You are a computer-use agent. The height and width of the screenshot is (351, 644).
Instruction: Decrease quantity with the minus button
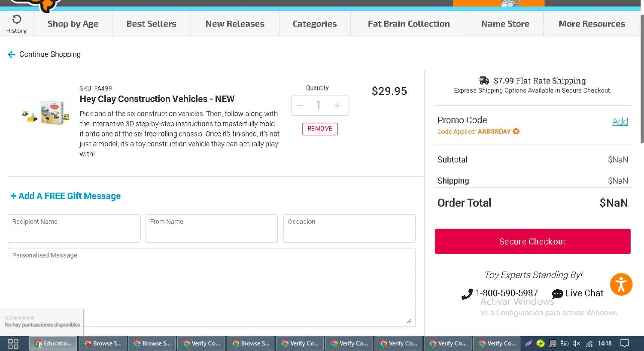click(301, 106)
